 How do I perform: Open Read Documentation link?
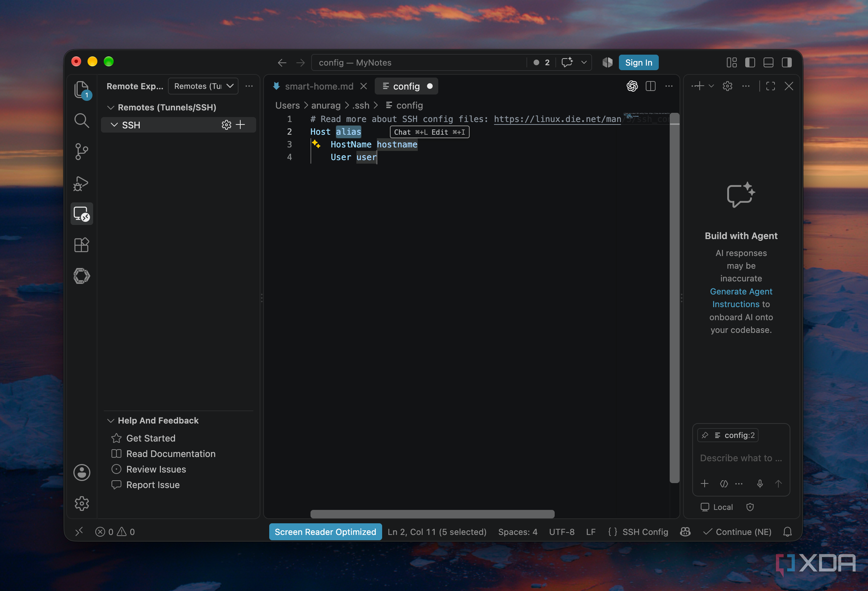(171, 453)
